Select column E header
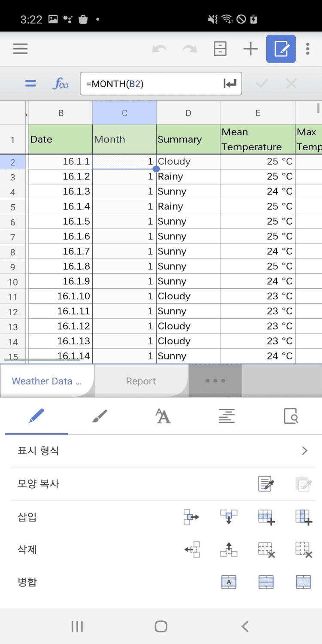 [258, 113]
